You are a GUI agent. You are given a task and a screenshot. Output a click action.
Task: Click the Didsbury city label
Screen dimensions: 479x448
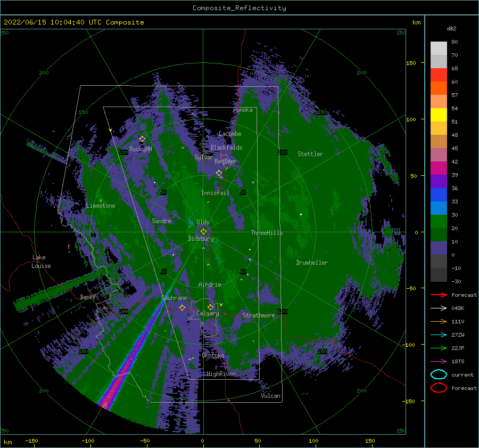click(201, 239)
